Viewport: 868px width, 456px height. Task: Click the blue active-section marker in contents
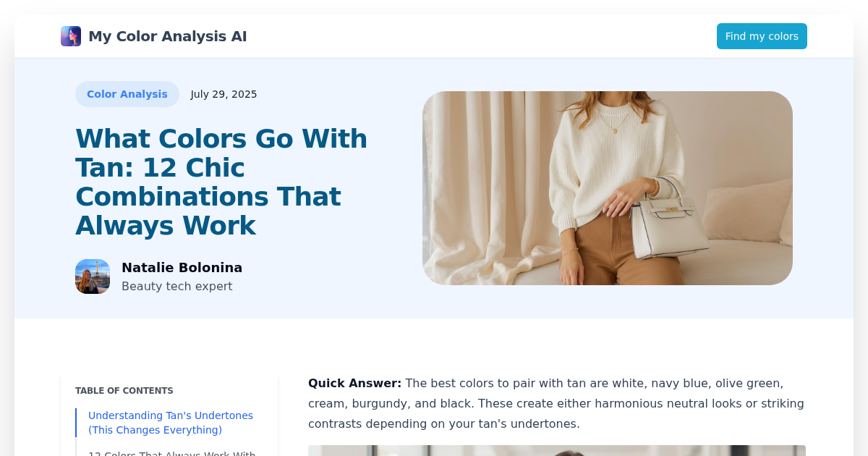click(76, 423)
